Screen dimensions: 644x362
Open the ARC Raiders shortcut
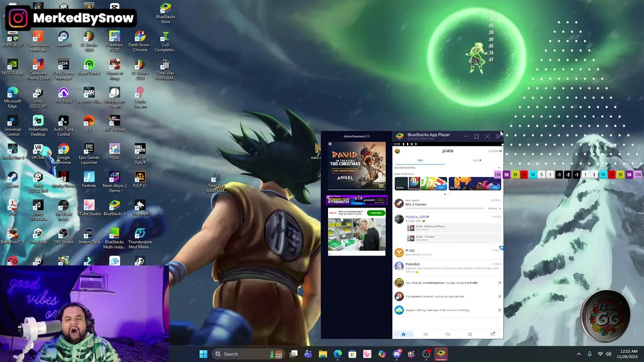coord(114,124)
